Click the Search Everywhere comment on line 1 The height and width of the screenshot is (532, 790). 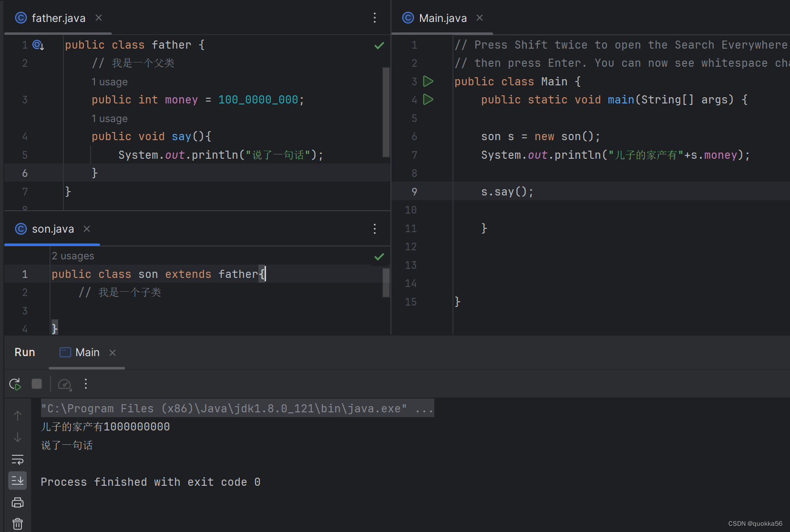pyautogui.click(x=622, y=45)
